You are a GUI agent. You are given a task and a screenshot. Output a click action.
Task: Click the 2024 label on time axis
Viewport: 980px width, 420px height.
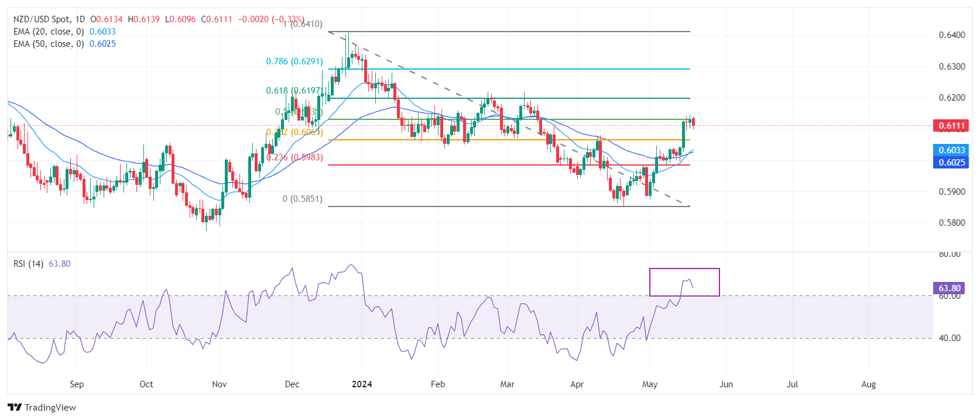click(362, 384)
